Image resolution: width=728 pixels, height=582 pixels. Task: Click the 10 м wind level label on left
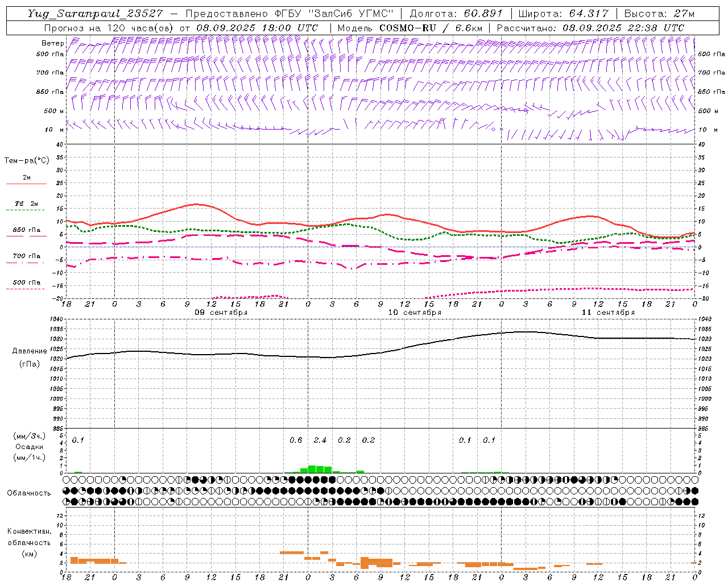(55, 130)
